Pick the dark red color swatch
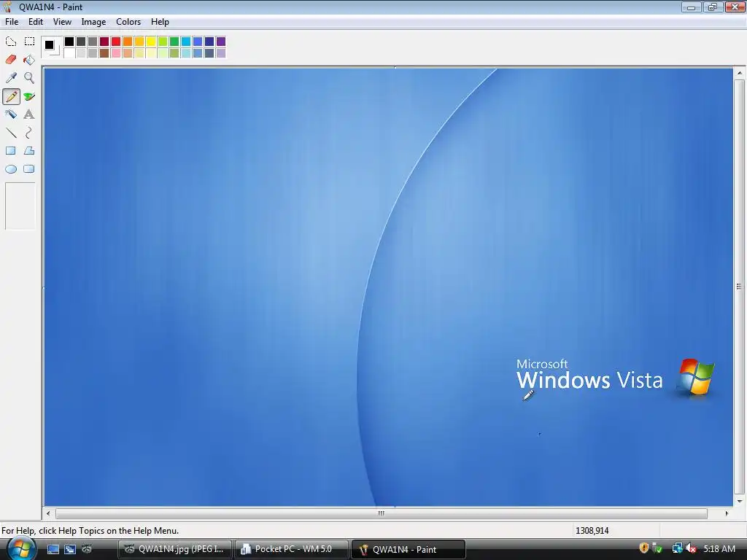Image resolution: width=747 pixels, height=560 pixels. click(x=104, y=42)
